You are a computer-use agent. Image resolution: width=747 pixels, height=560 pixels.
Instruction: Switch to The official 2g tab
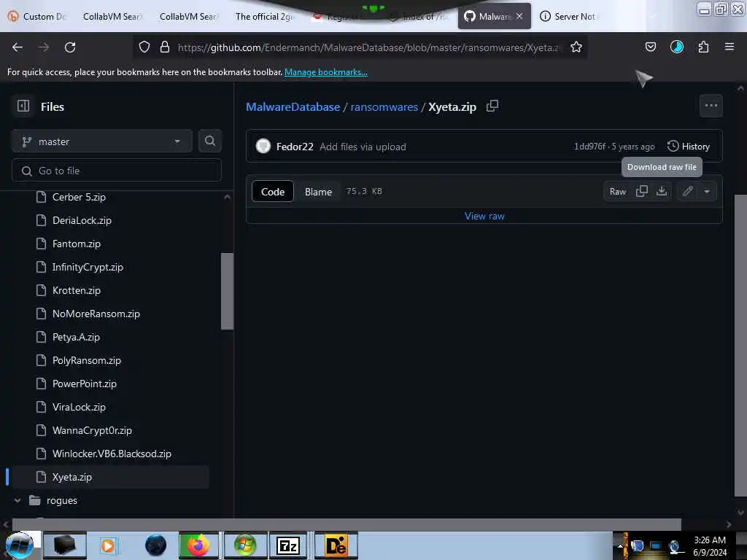pyautogui.click(x=264, y=16)
